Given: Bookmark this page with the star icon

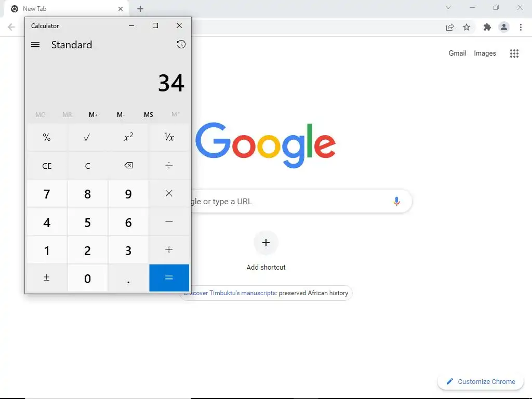Looking at the screenshot, I should pyautogui.click(x=467, y=27).
